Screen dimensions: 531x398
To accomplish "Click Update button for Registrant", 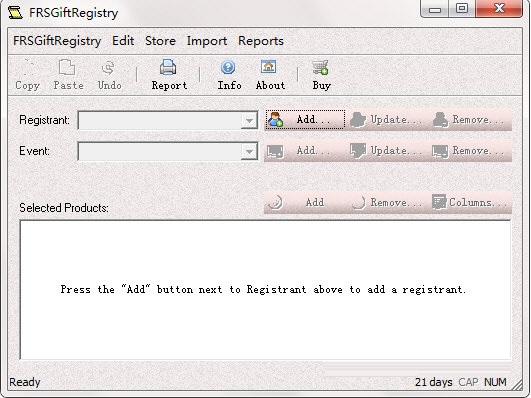I will click(387, 119).
